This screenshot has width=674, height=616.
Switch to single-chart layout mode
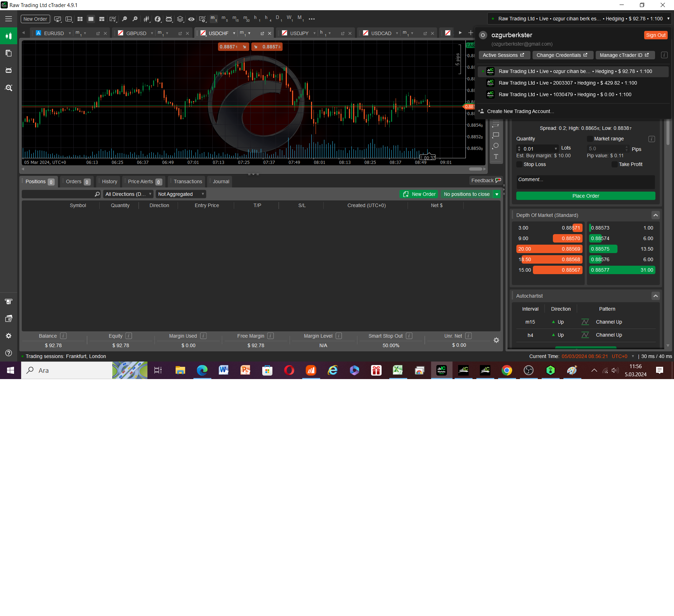pyautogui.click(x=91, y=19)
